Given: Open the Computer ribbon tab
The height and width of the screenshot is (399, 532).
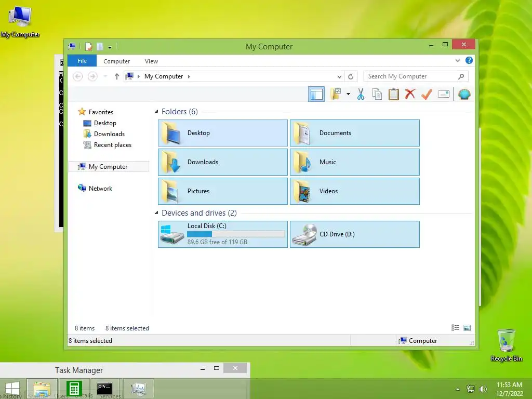Looking at the screenshot, I should pyautogui.click(x=116, y=61).
